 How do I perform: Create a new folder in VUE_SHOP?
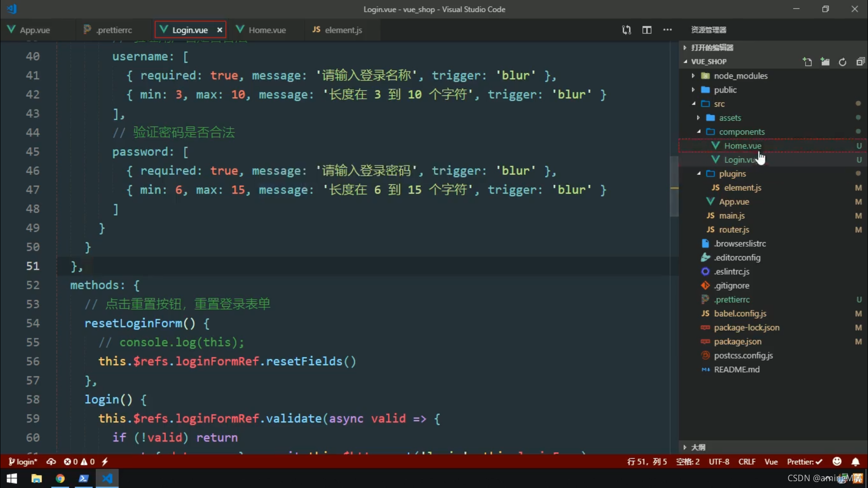pos(825,62)
